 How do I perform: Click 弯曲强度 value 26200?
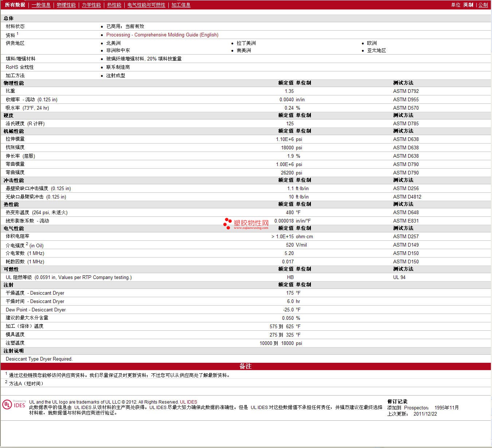tap(287, 173)
